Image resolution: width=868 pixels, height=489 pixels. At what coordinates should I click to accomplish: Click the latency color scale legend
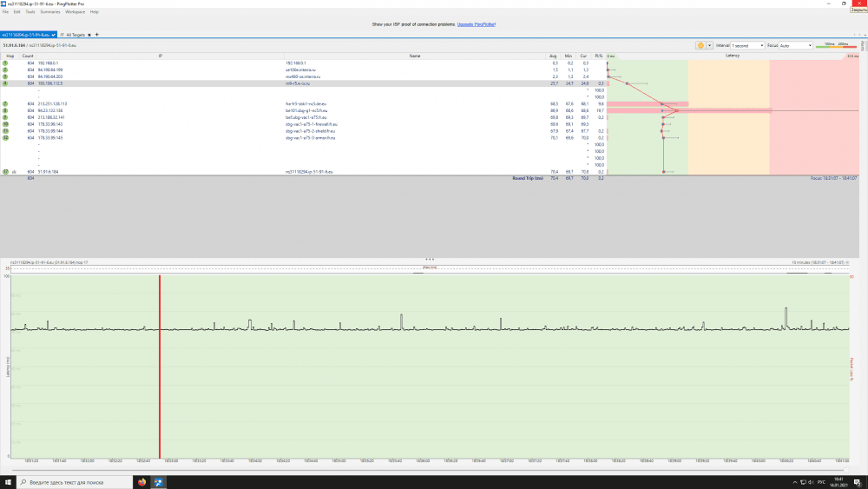coord(836,45)
